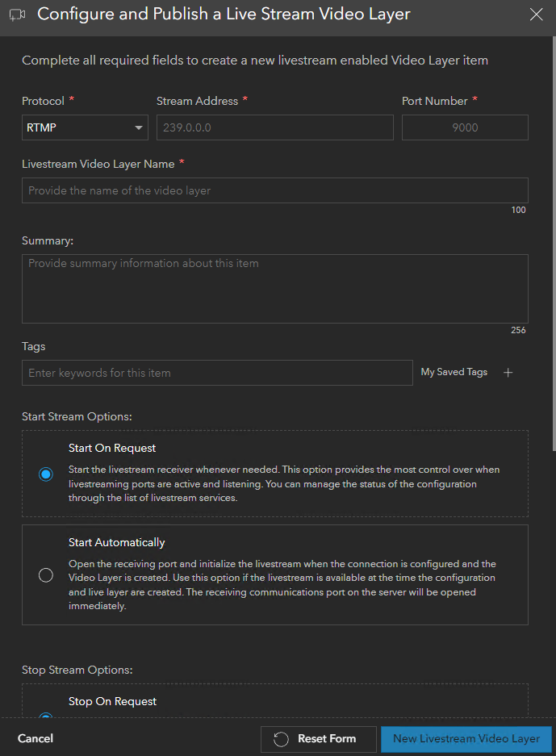Click the dialog's vertical scrollbar
This screenshot has width=556, height=756.
click(x=553, y=242)
